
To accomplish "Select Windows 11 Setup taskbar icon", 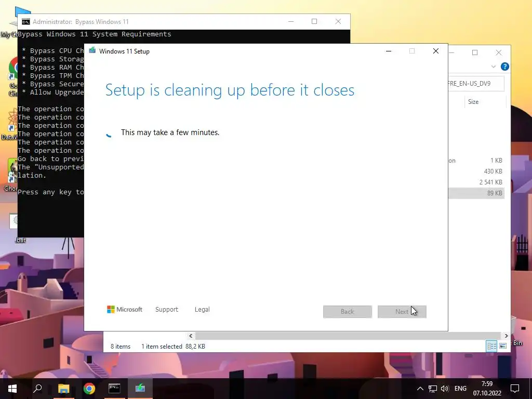I will pyautogui.click(x=140, y=389).
